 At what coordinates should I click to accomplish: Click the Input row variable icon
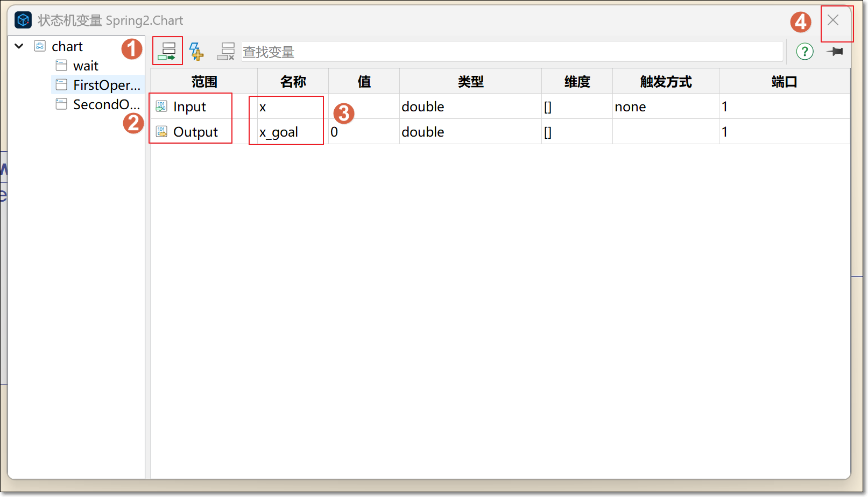click(x=161, y=106)
